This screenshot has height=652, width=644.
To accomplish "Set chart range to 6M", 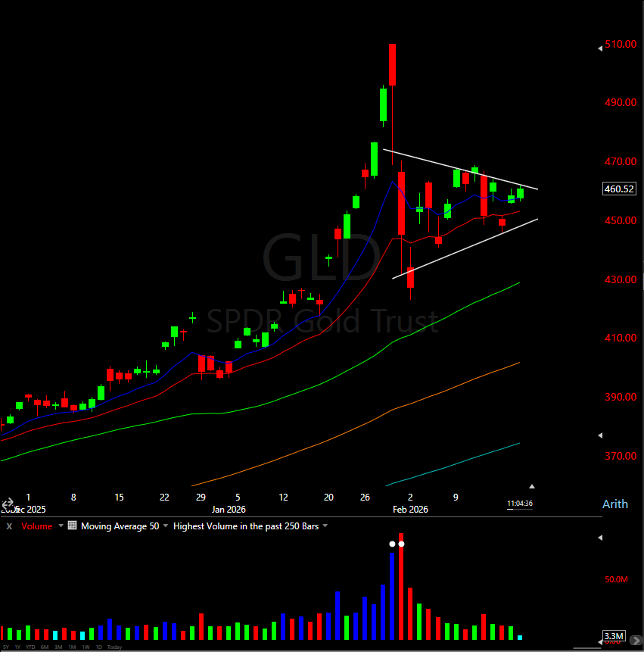I will pyautogui.click(x=45, y=647).
